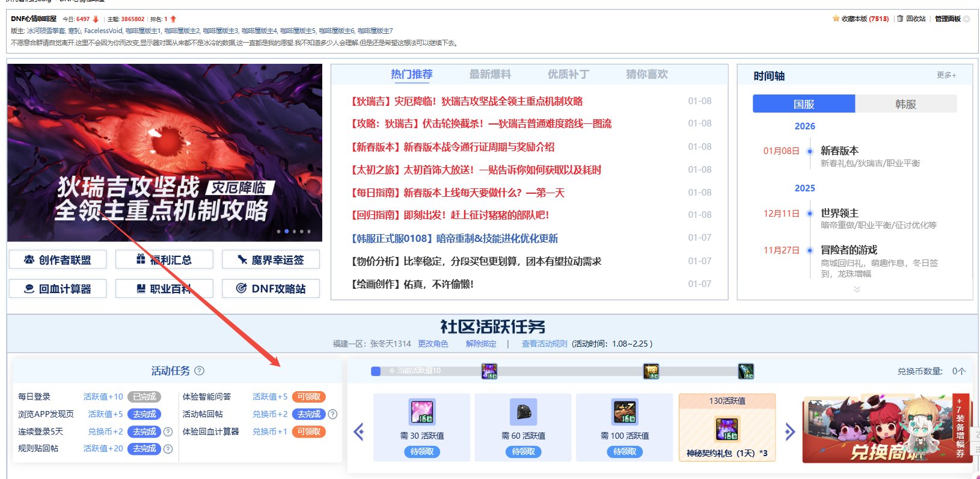Click 可领取 for 体验回血计算器

pos(309,431)
